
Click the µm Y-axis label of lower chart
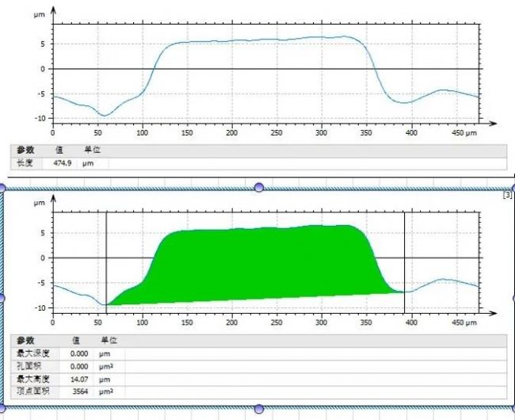coord(39,204)
